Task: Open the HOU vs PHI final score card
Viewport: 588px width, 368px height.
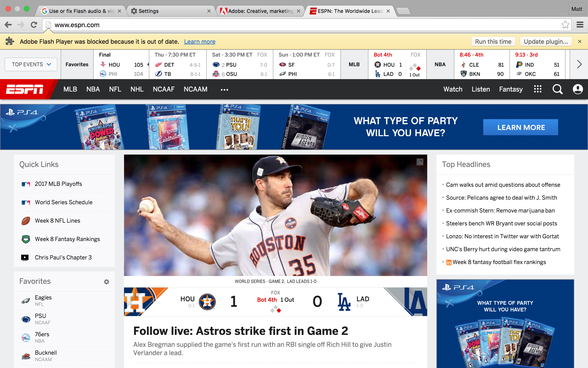Action: (121, 64)
